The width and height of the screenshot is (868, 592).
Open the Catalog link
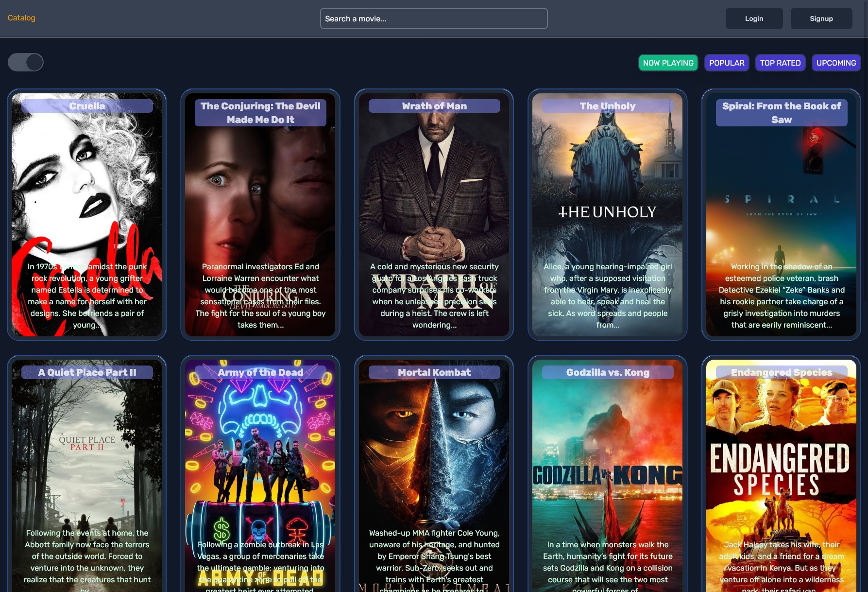(x=21, y=18)
